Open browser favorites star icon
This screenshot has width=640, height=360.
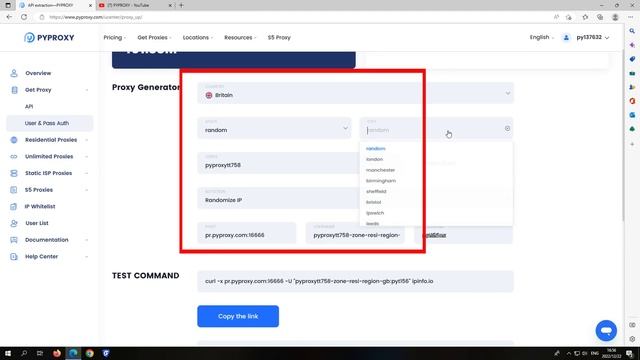[585, 17]
